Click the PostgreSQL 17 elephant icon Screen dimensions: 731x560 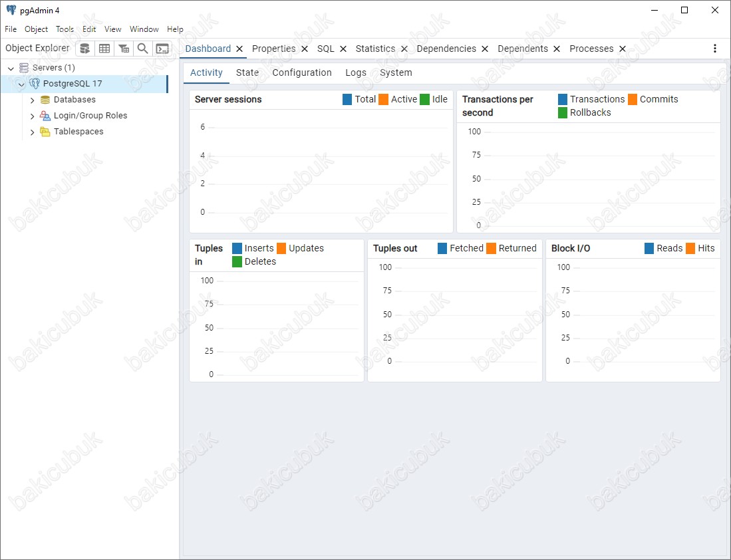pyautogui.click(x=35, y=84)
